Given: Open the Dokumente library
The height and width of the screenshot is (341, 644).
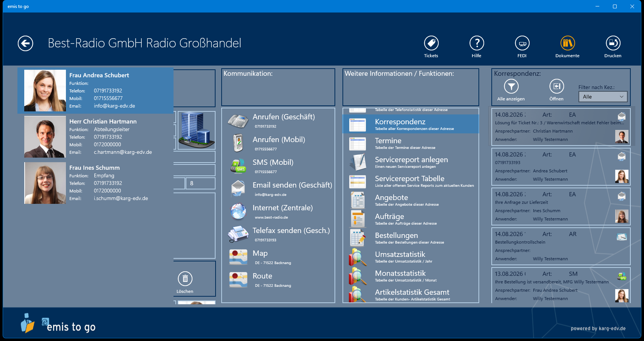Looking at the screenshot, I should pos(567,47).
